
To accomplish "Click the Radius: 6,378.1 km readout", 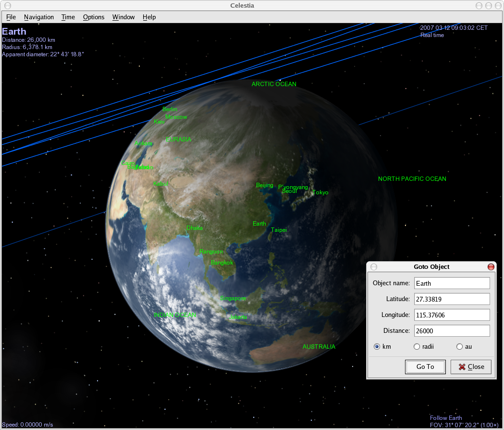I will (27, 47).
